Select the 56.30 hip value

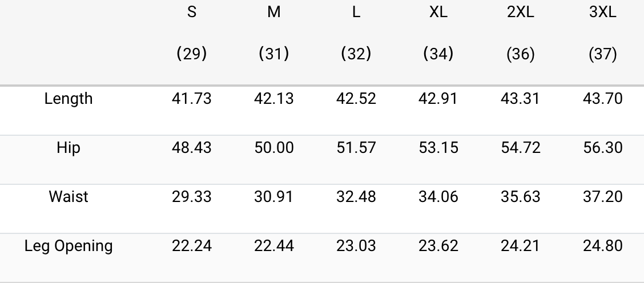(x=603, y=148)
